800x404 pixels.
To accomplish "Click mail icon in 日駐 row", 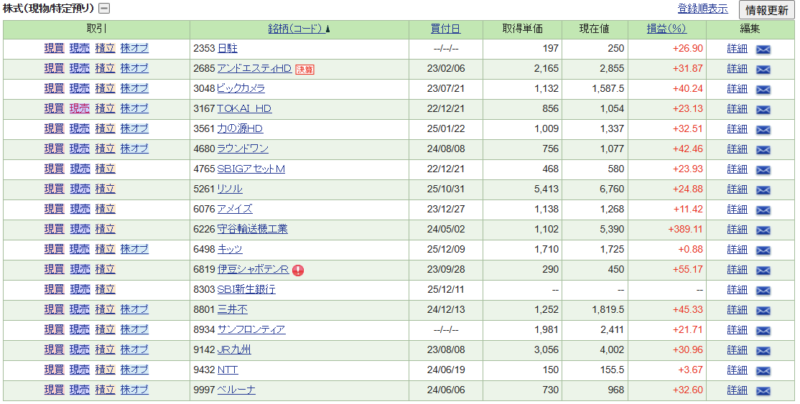I will pos(763,48).
